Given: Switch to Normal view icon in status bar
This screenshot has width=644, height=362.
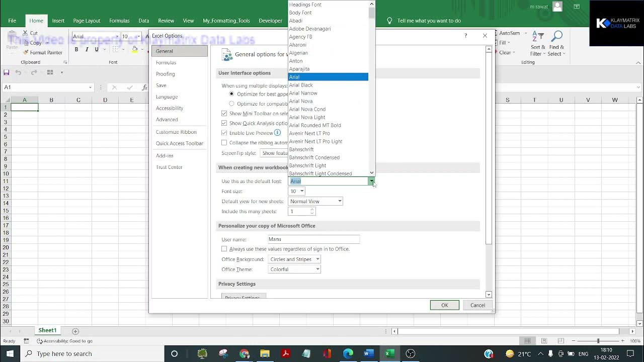Looking at the screenshot, I should [x=527, y=341].
